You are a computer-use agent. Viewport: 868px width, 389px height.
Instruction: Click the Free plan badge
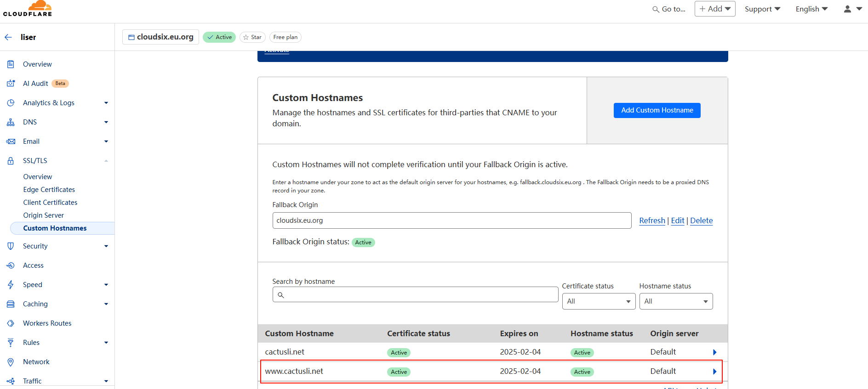pyautogui.click(x=285, y=37)
